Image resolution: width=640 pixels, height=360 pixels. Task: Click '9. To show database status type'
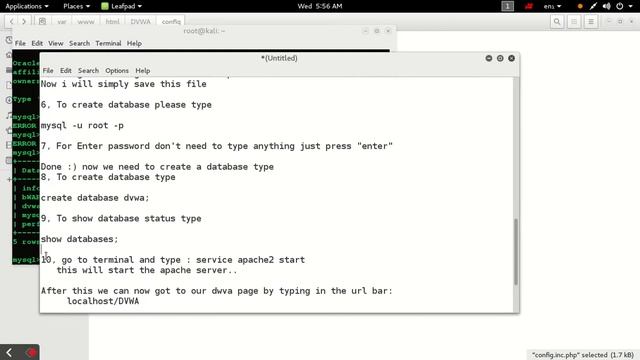(121, 218)
